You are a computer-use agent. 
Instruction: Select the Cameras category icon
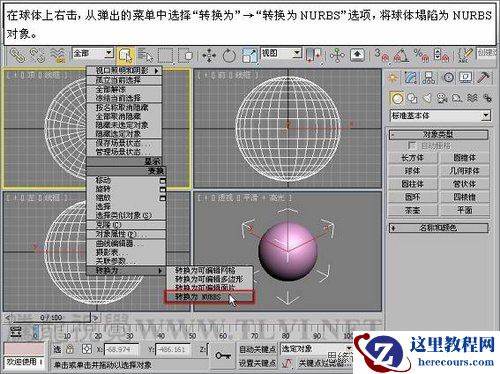click(442, 98)
